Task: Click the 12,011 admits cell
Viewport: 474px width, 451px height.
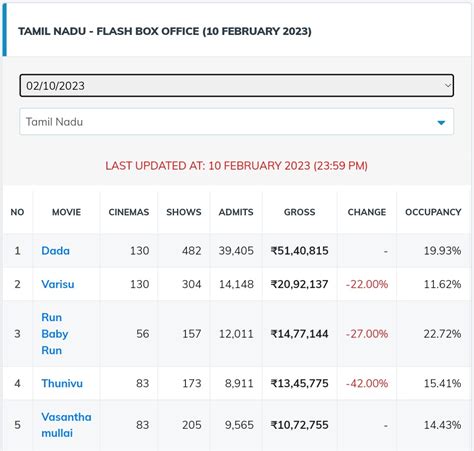Action: (236, 334)
